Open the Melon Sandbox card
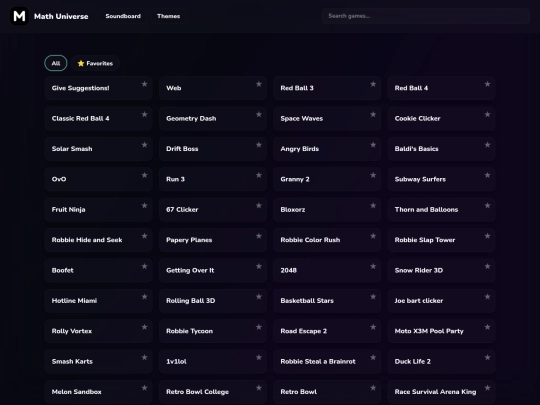The height and width of the screenshot is (405, 540). (98, 392)
